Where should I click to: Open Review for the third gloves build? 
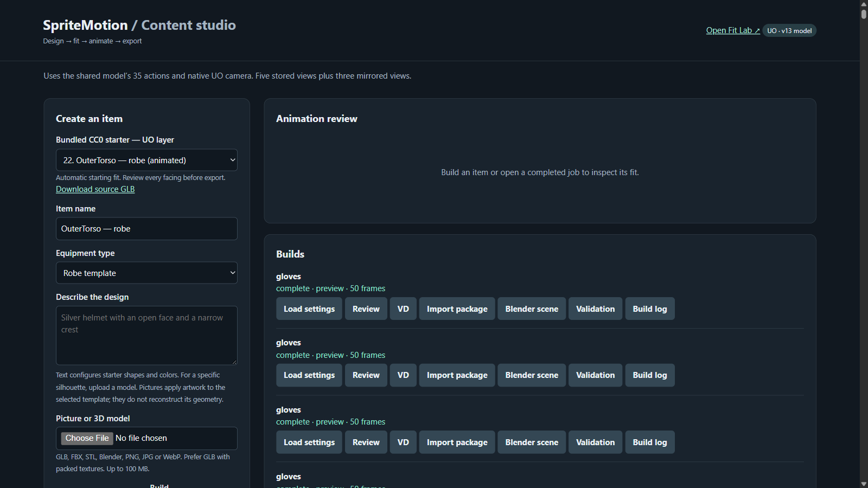pyautogui.click(x=366, y=442)
